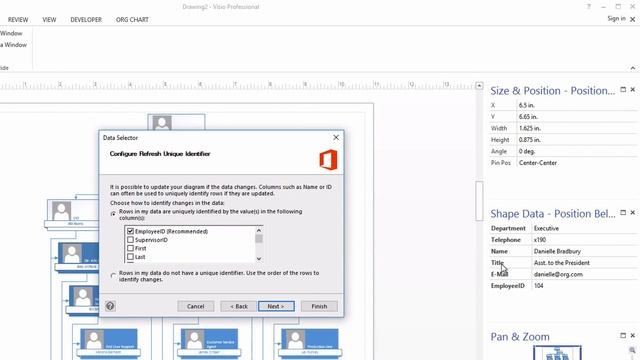
Task: Close the Data Selector dialog
Action: [336, 138]
